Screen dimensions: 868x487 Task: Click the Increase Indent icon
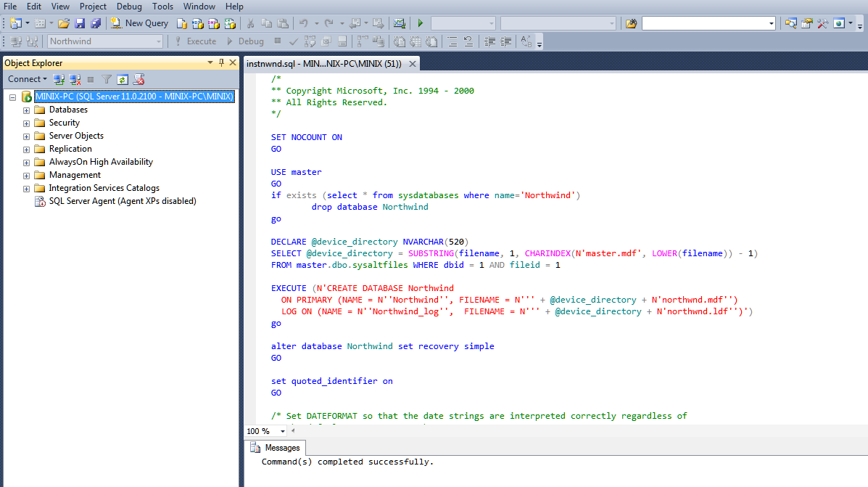(x=505, y=41)
